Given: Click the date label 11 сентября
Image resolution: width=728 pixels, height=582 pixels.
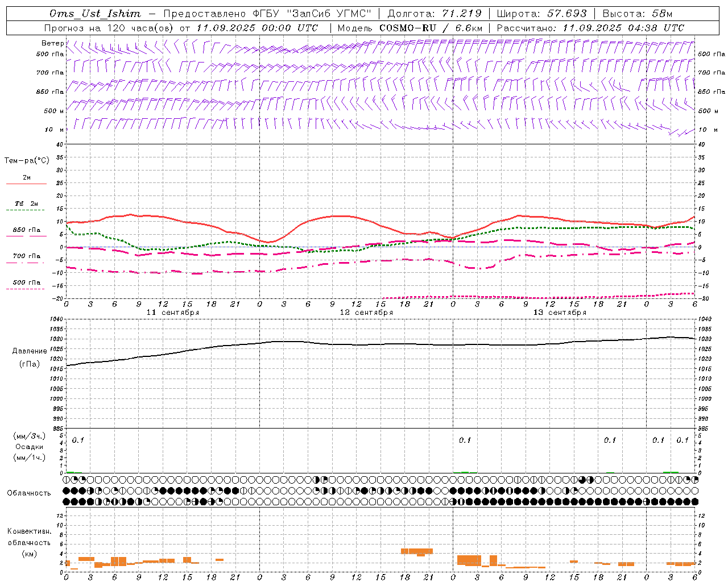Looking at the screenshot, I should [172, 313].
